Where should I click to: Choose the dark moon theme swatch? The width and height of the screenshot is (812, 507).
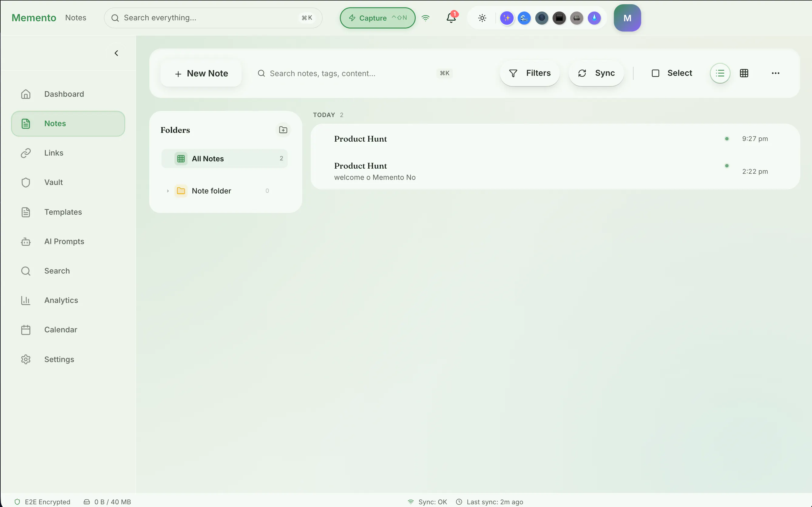542,18
